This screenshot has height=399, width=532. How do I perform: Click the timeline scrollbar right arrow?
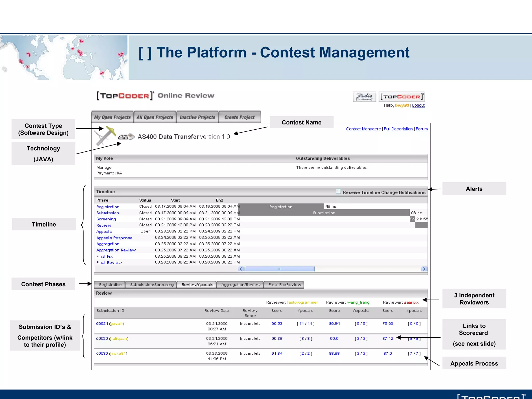tap(424, 269)
